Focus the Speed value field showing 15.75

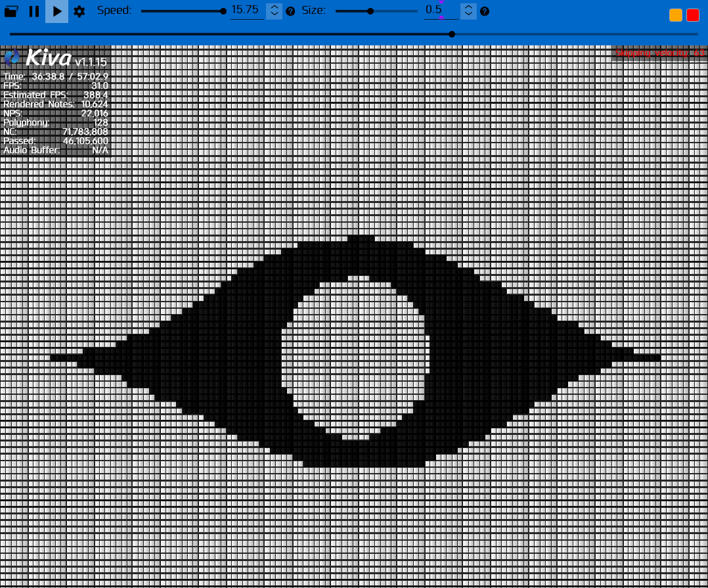click(246, 11)
